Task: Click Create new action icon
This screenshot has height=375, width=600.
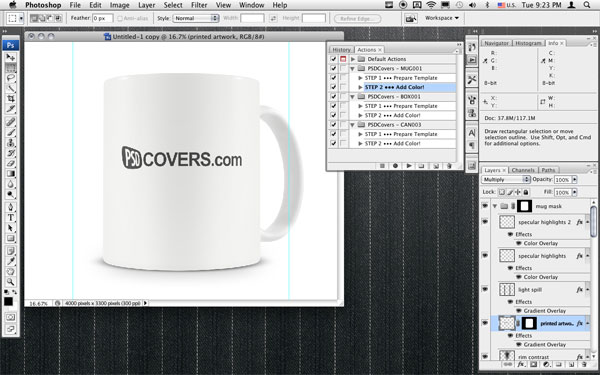Action: (436, 166)
